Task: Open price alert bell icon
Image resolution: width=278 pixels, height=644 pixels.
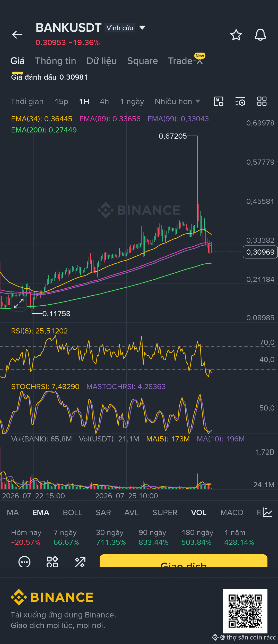Action: tap(260, 35)
